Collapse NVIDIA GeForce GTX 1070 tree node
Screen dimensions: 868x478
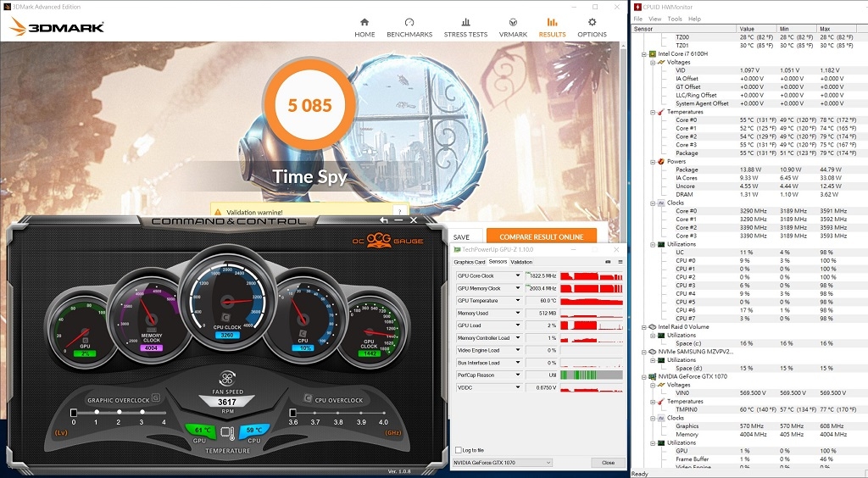[644, 377]
